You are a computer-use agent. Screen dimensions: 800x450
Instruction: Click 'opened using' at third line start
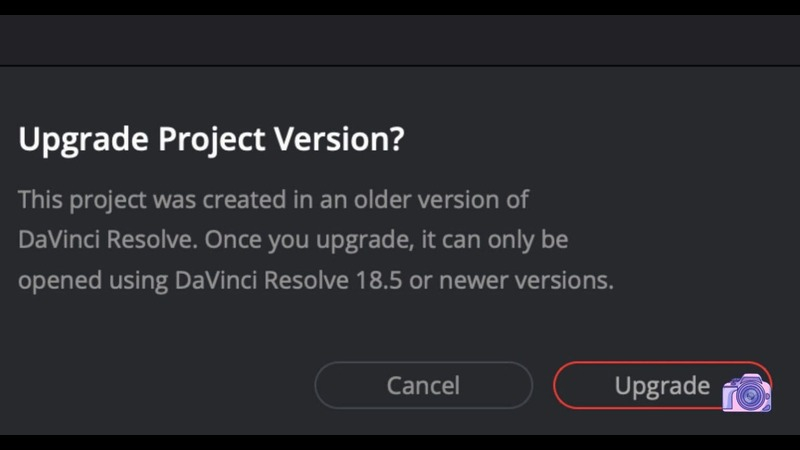coord(93,281)
